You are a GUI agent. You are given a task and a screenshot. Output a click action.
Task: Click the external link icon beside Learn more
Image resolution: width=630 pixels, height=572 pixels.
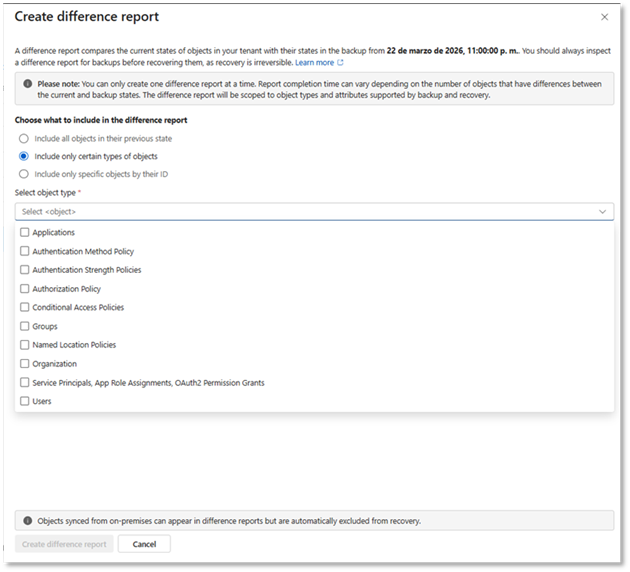[x=340, y=62]
